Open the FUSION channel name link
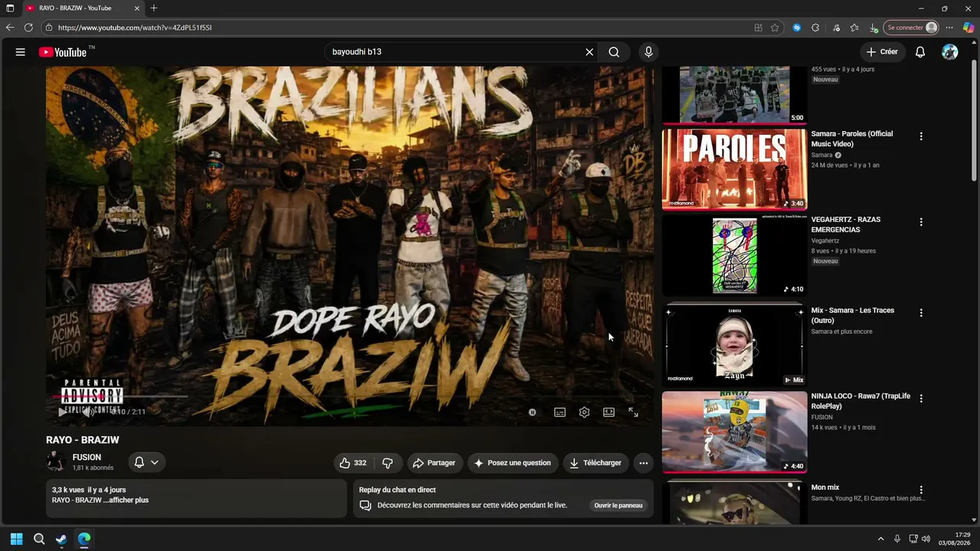The width and height of the screenshot is (980, 551). click(x=87, y=458)
